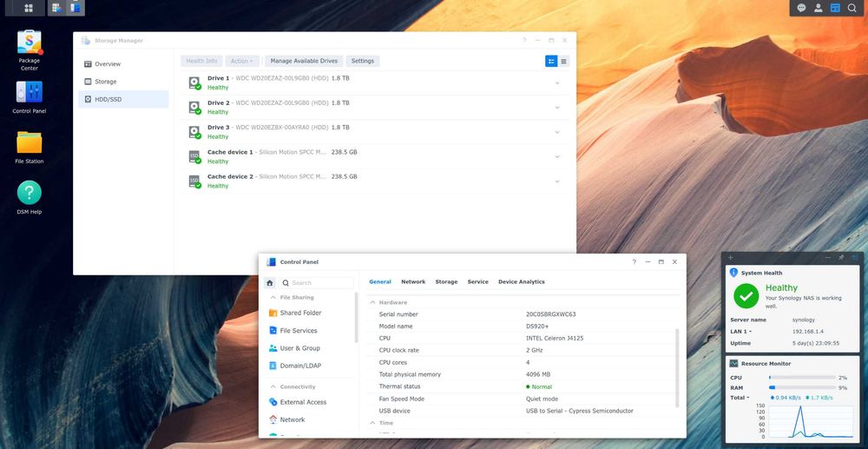Select Storage in Storage Manager sidebar

coord(123,82)
